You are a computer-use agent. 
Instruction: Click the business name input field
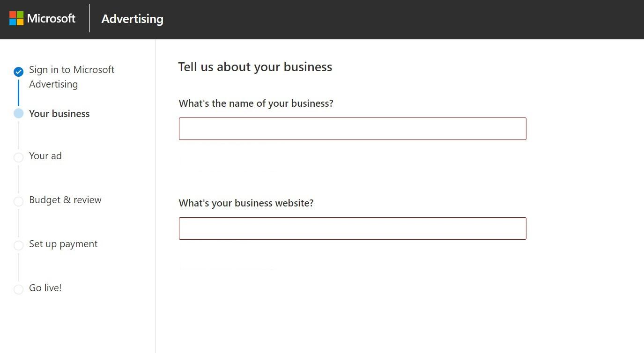tap(353, 128)
